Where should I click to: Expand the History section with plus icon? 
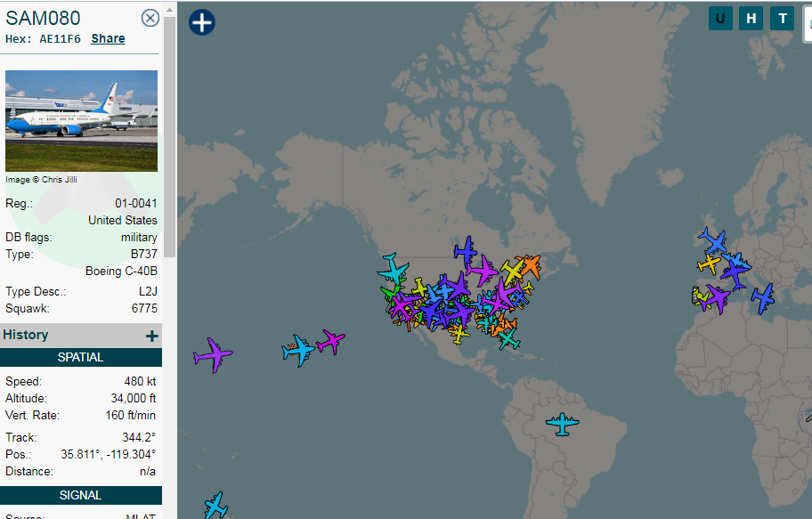coord(151,337)
